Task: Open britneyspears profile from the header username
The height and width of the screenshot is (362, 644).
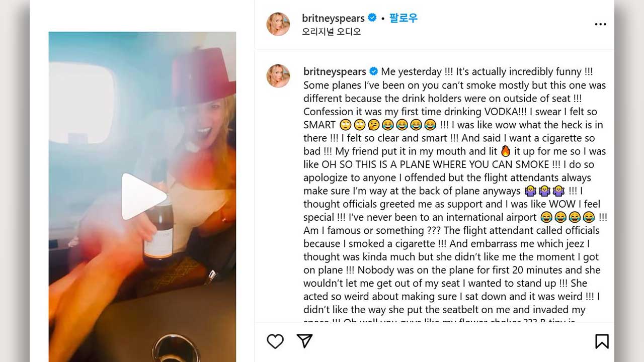Action: [x=333, y=18]
